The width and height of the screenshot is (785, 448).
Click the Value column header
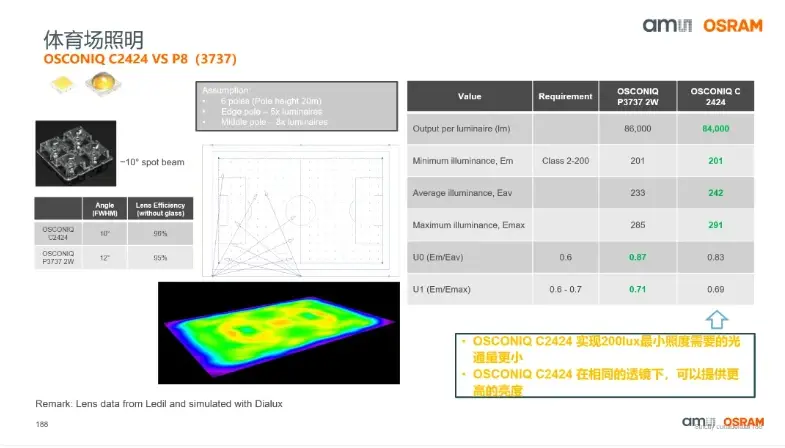click(x=470, y=96)
